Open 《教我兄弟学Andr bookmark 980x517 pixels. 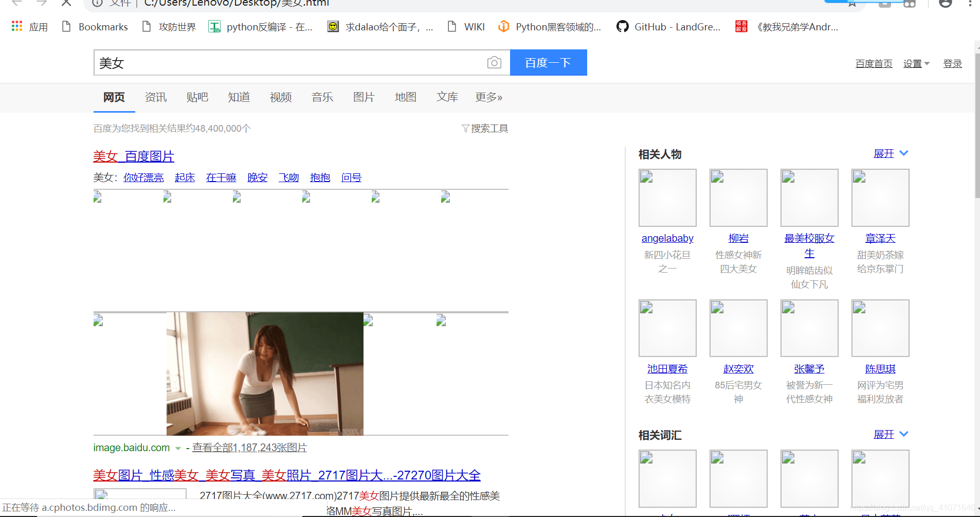pyautogui.click(x=787, y=27)
